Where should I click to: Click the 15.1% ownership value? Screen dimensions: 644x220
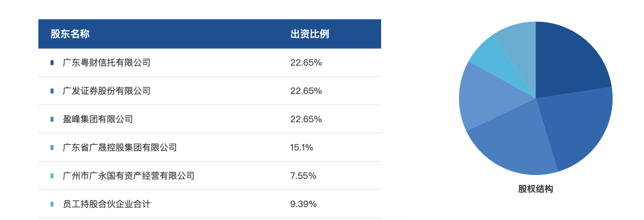coord(301,148)
